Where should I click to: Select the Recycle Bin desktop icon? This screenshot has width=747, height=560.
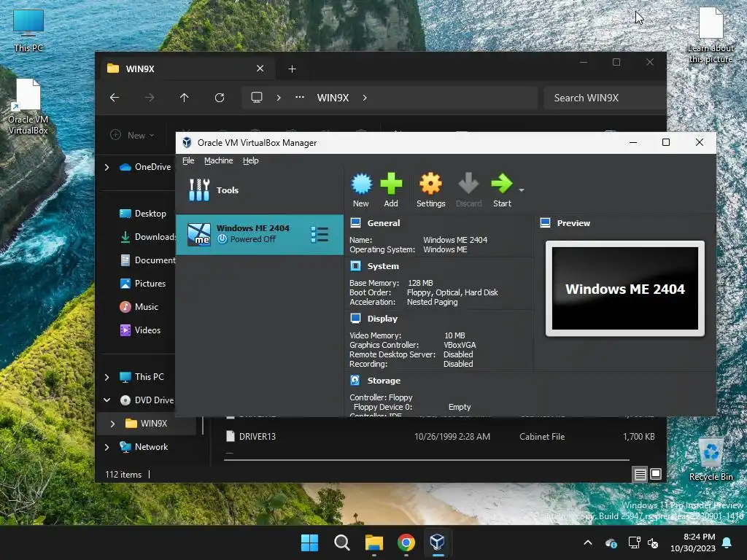click(x=711, y=459)
